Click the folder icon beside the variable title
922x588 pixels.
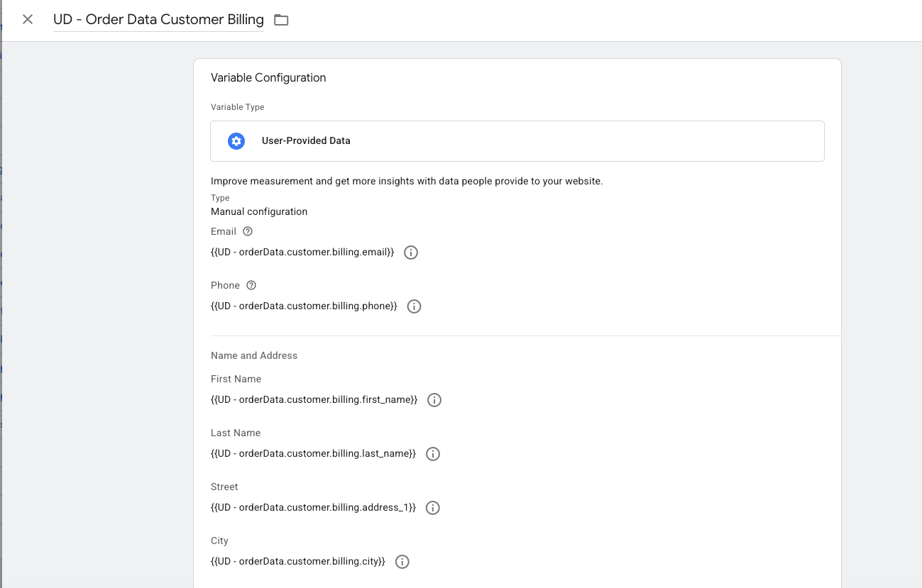pyautogui.click(x=280, y=20)
